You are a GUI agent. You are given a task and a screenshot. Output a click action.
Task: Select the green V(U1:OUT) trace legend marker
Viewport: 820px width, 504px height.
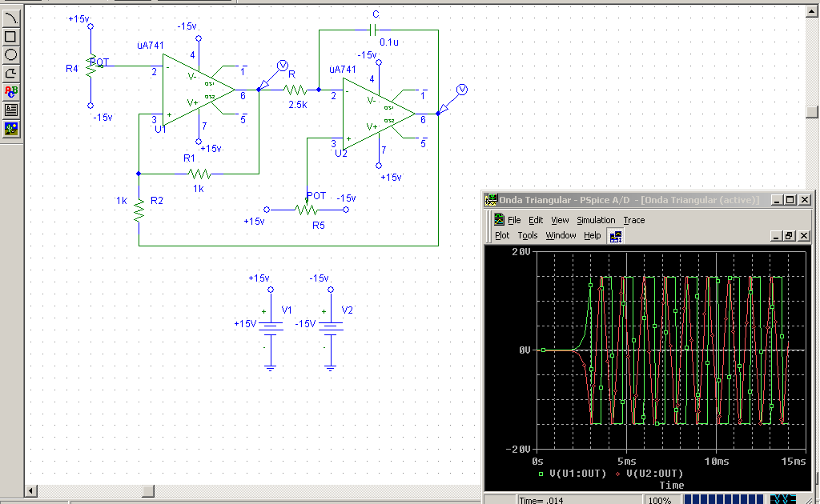pos(541,473)
